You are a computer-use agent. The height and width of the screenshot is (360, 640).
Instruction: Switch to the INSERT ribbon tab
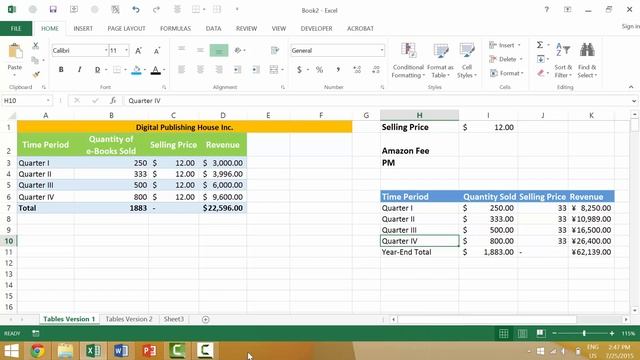coord(83,29)
